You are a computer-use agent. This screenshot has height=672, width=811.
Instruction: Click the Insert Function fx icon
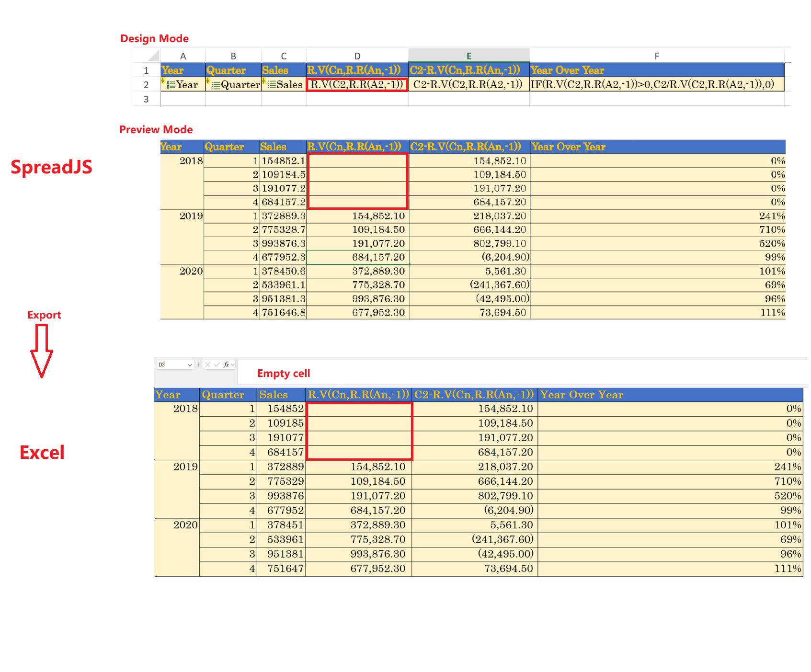(x=226, y=364)
